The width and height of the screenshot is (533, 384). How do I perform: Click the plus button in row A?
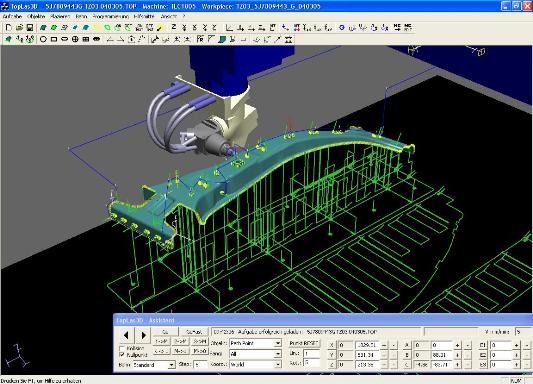[x=458, y=345]
